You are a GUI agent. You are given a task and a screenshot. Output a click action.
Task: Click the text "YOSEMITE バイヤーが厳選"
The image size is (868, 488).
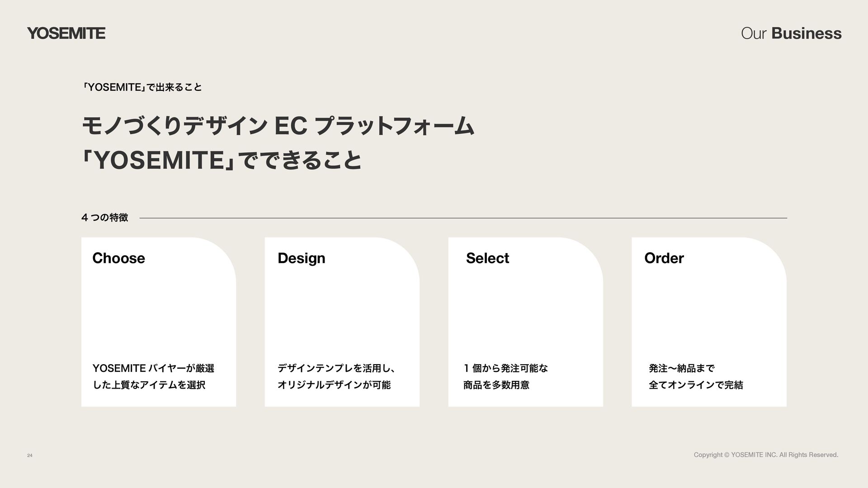pos(153,368)
